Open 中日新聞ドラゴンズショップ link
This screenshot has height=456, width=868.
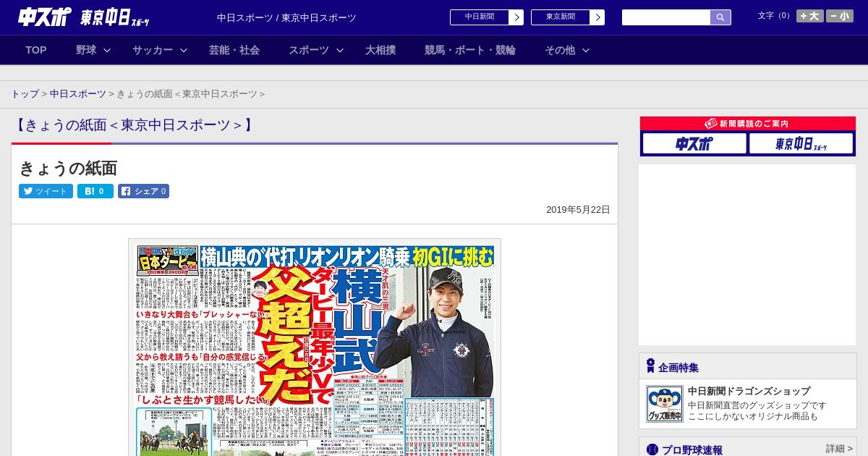pos(749,391)
